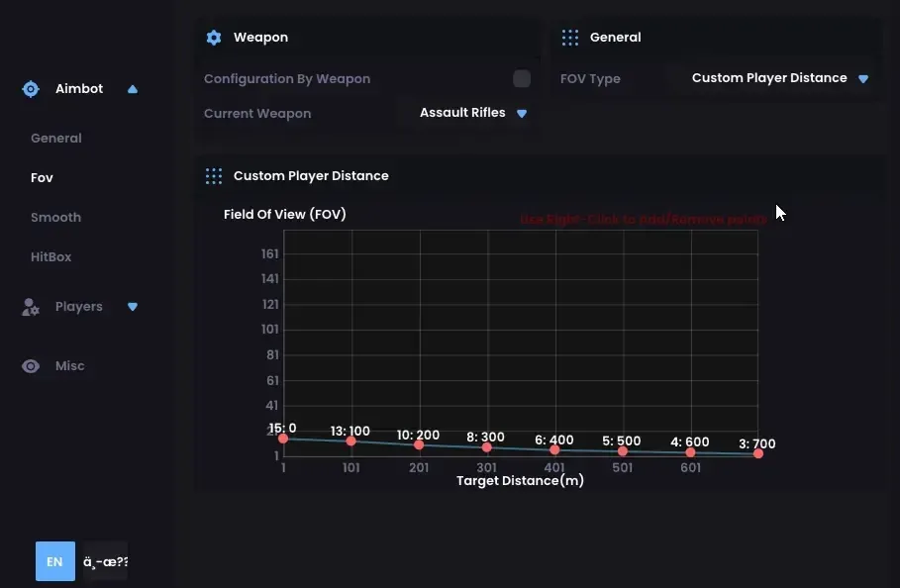Click the Weapon gear icon
The image size is (900, 588).
[x=214, y=38]
